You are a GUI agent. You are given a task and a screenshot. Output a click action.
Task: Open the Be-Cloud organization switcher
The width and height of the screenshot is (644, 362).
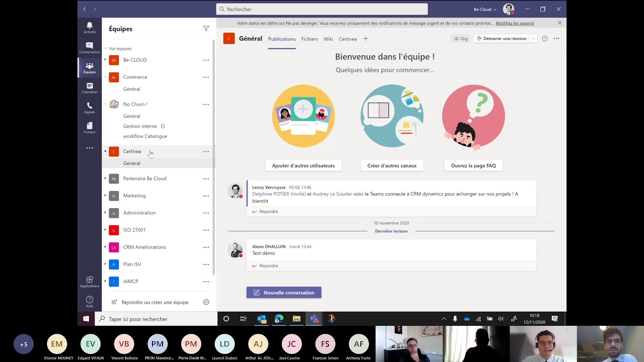click(x=485, y=9)
